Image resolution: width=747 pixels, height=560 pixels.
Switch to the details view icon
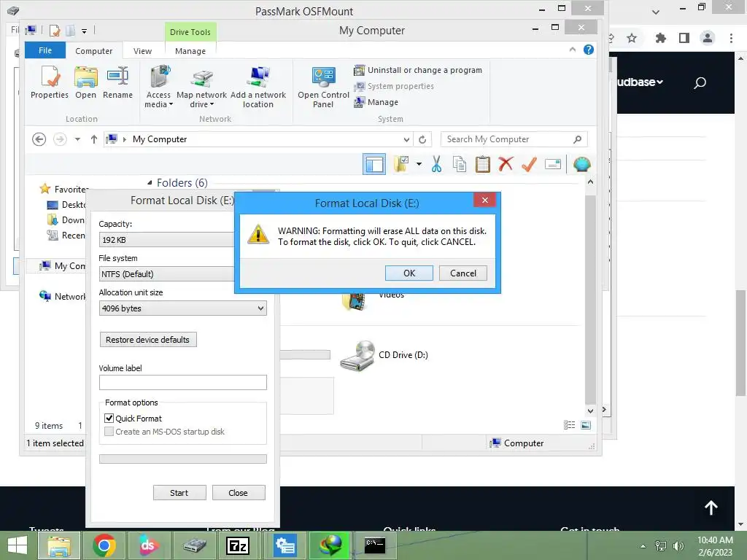point(569,425)
